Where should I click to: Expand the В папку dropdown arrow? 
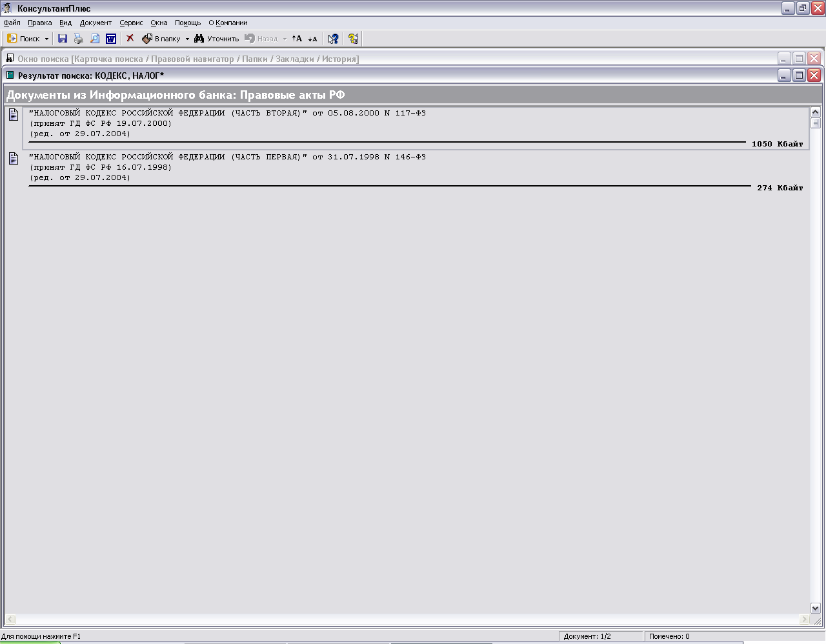tap(187, 39)
